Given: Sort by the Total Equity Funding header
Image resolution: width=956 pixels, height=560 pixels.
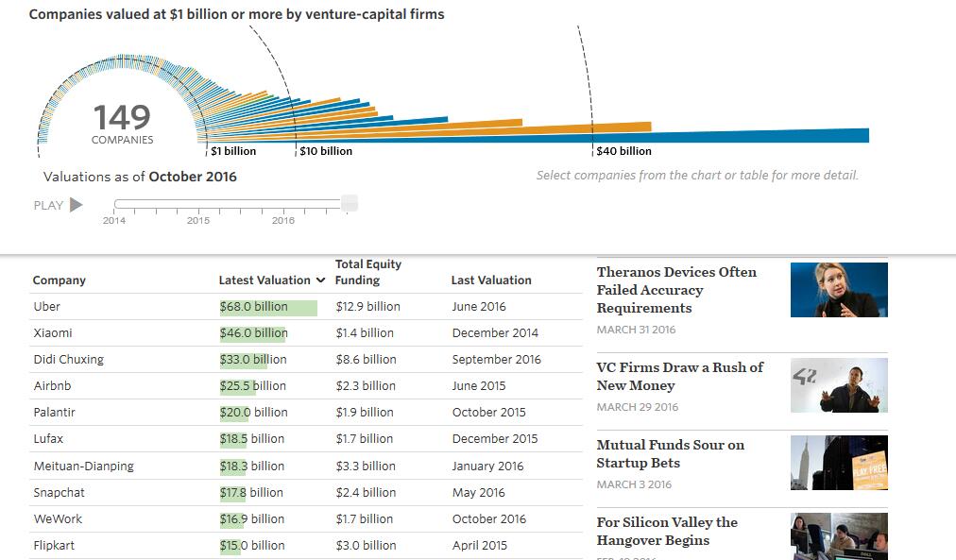Looking at the screenshot, I should pyautogui.click(x=367, y=272).
